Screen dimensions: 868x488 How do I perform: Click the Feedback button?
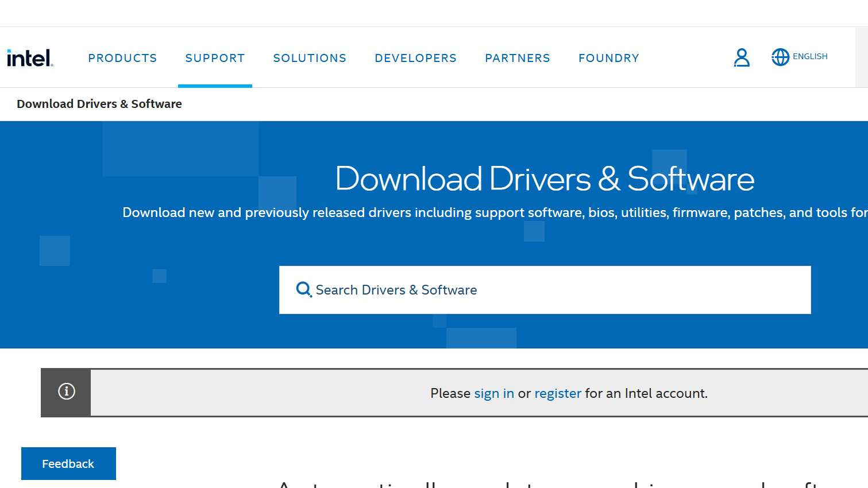coord(68,463)
